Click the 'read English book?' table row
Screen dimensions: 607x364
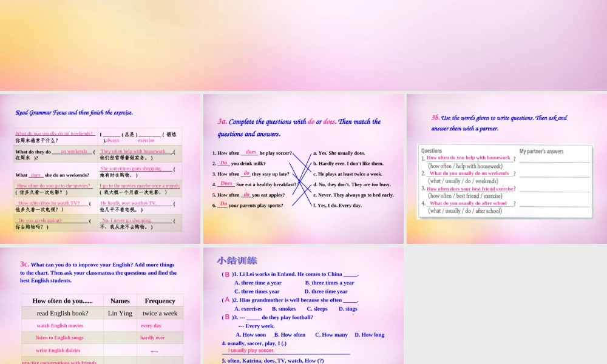(x=62, y=313)
